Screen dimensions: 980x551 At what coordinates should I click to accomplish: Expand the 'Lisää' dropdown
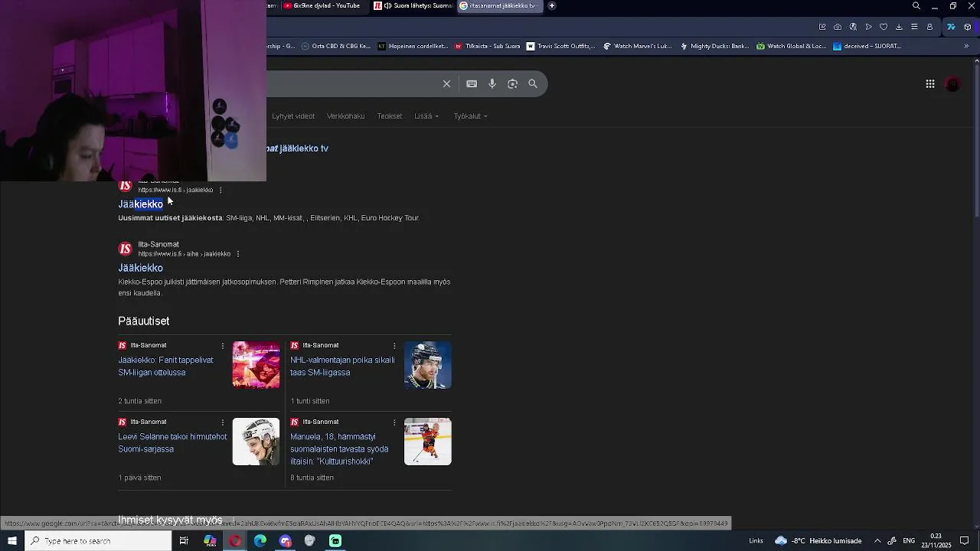(426, 116)
